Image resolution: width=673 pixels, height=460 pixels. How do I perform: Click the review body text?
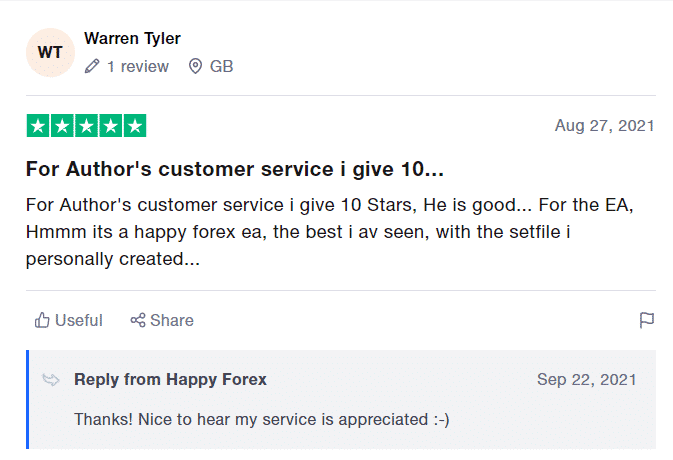click(329, 232)
